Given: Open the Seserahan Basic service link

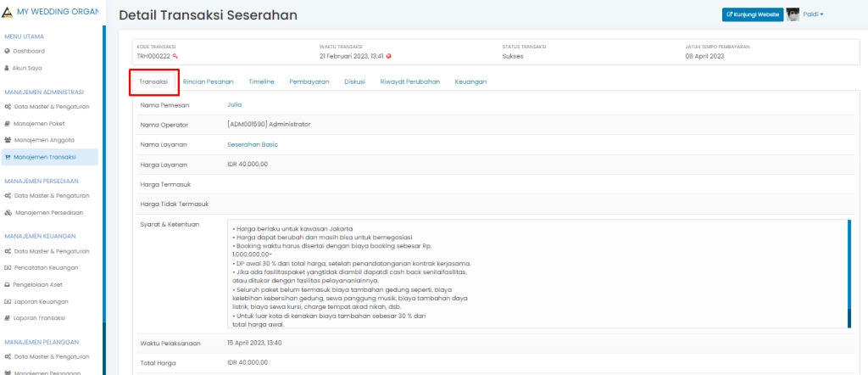Looking at the screenshot, I should point(253,144).
